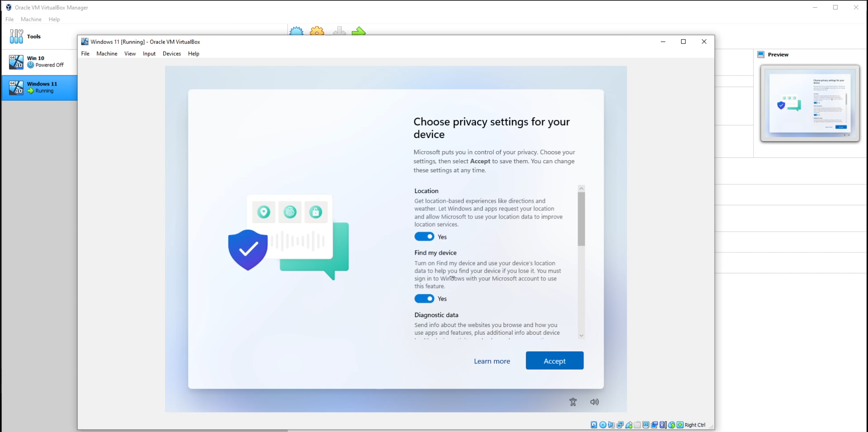
Task: Click the hard disk activity status icon
Action: tap(594, 425)
